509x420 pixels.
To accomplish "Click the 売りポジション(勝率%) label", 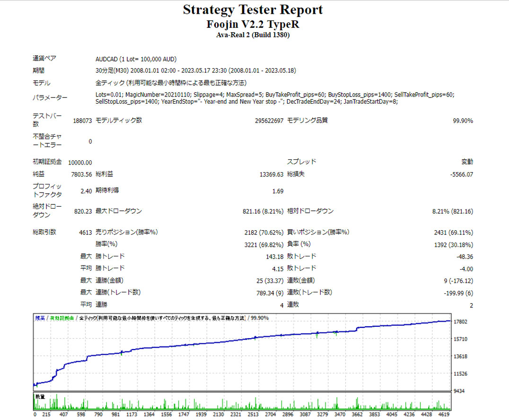I will 127,232.
